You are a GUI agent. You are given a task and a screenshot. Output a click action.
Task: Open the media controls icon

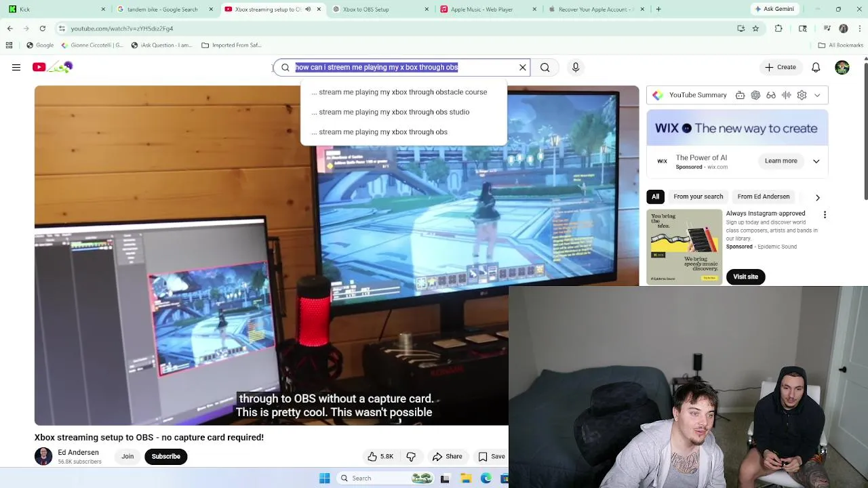827,28
